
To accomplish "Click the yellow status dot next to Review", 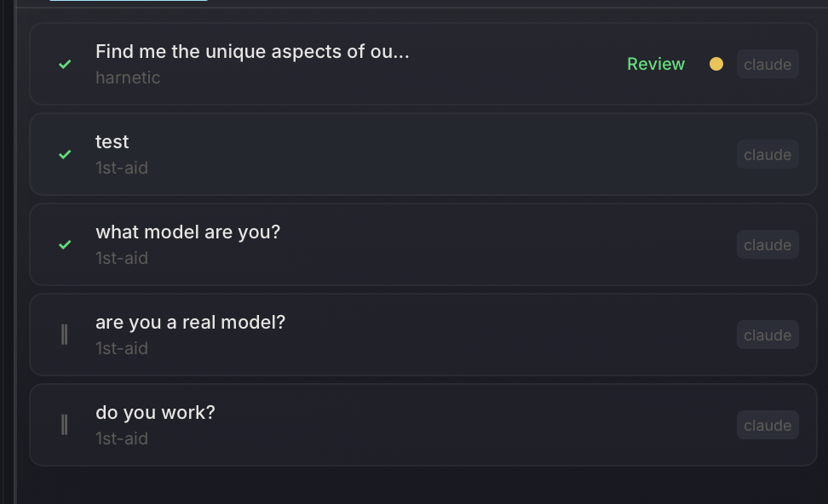I will [716, 63].
